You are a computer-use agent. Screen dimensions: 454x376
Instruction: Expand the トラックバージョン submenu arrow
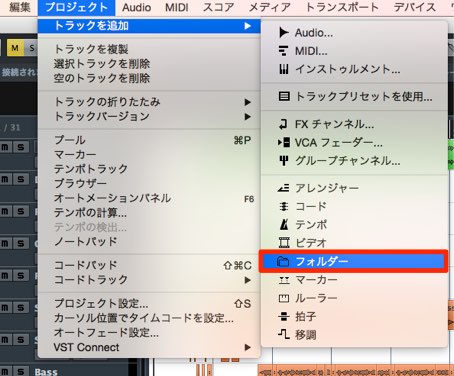pos(247,117)
